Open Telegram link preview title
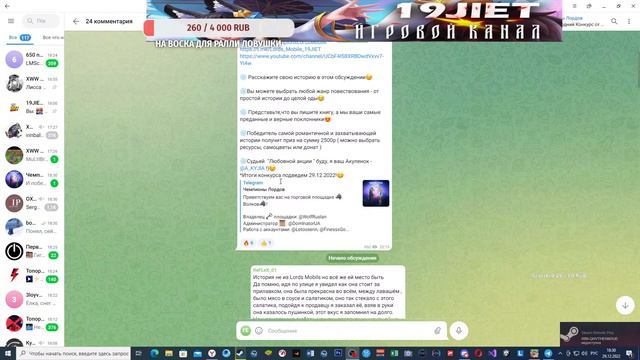 click(x=253, y=182)
